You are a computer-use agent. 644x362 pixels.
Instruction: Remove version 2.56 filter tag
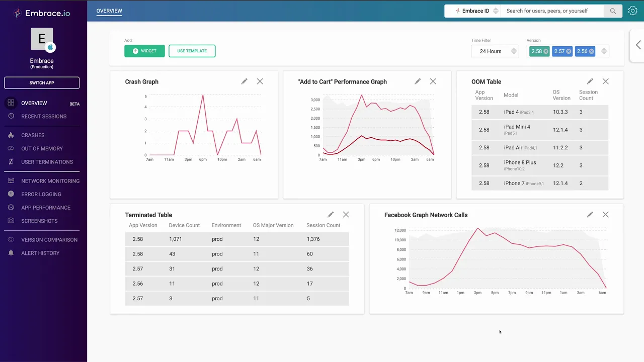point(591,51)
